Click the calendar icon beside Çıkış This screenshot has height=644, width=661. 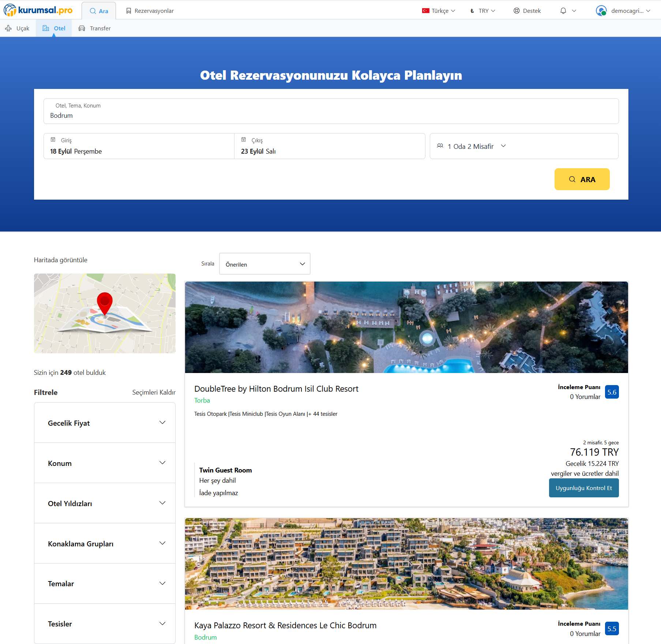[244, 140]
